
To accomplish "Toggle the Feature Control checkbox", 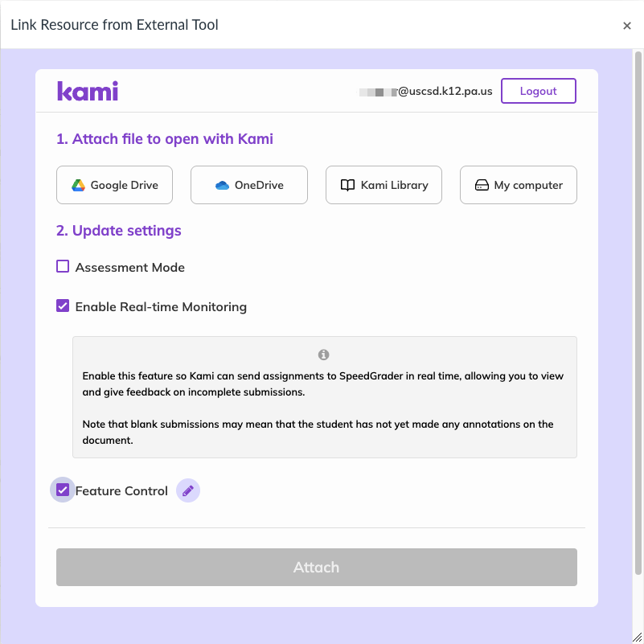I will (x=63, y=490).
